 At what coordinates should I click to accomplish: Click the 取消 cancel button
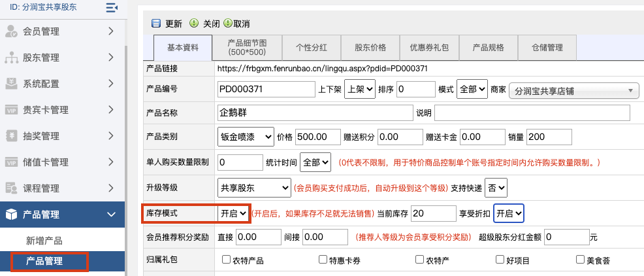click(236, 24)
